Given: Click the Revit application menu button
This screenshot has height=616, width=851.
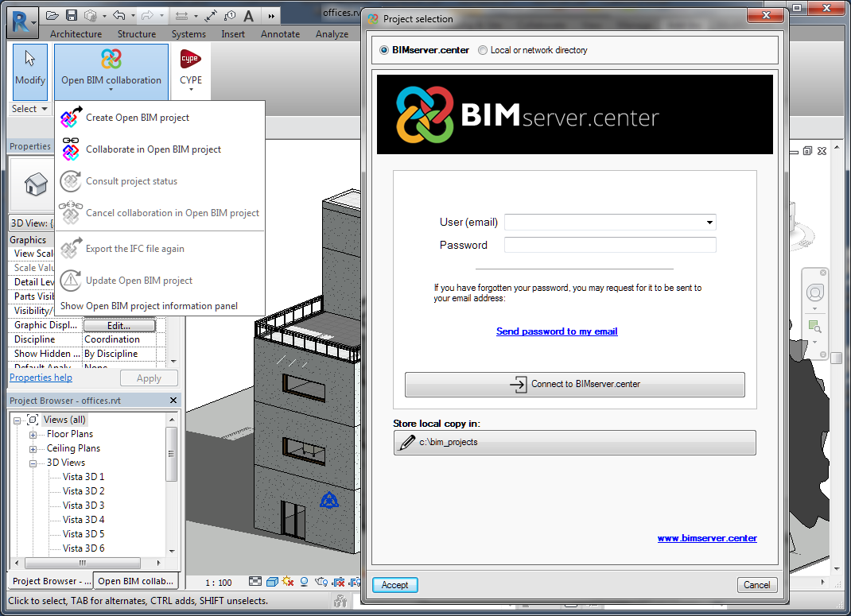Looking at the screenshot, I should pyautogui.click(x=22, y=20).
